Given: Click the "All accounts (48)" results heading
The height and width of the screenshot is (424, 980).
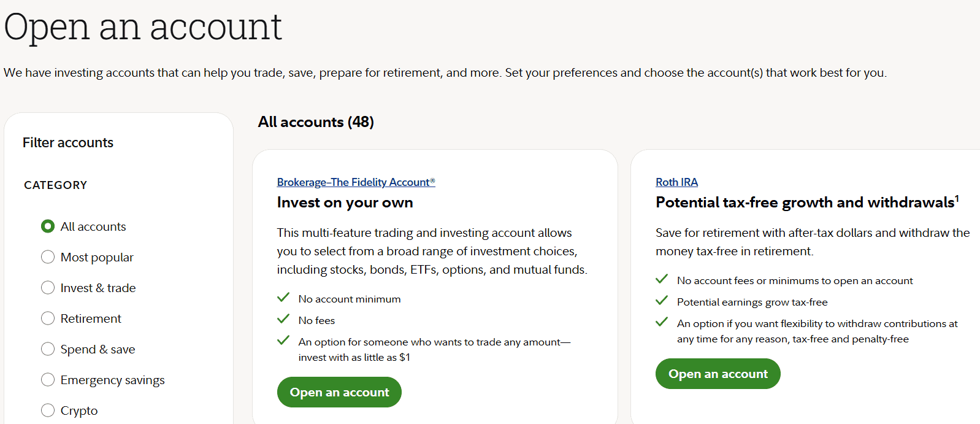Looking at the screenshot, I should (x=316, y=121).
